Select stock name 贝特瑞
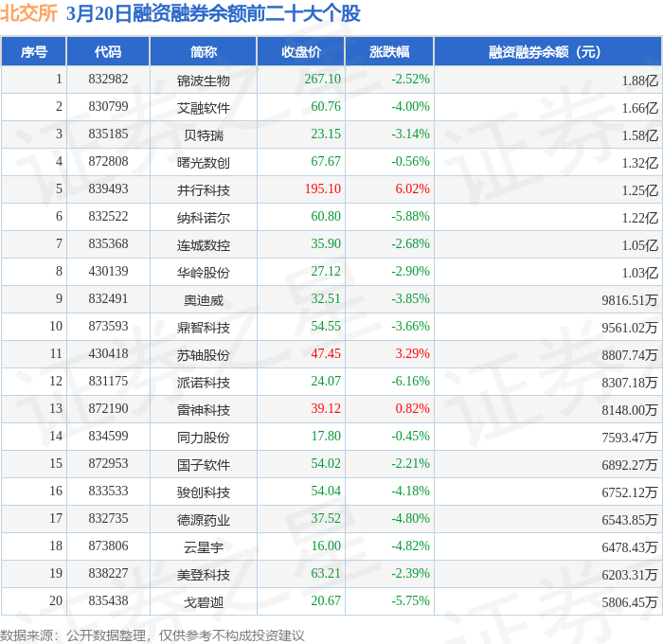Viewport: 663px width, 644px height. pos(204,135)
